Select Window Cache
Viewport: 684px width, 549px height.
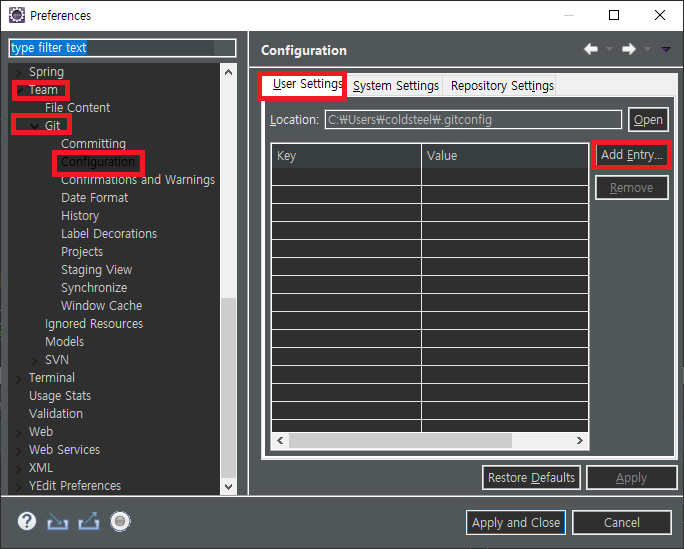(102, 306)
